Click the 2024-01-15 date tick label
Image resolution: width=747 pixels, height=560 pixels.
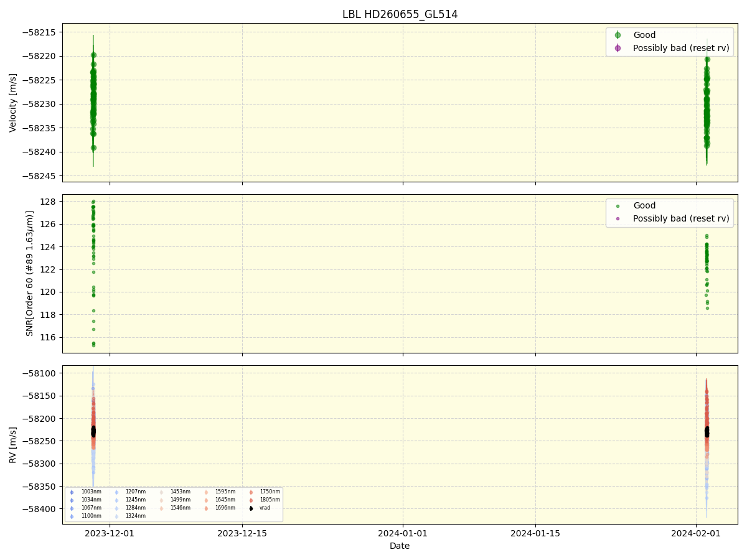[x=535, y=533]
